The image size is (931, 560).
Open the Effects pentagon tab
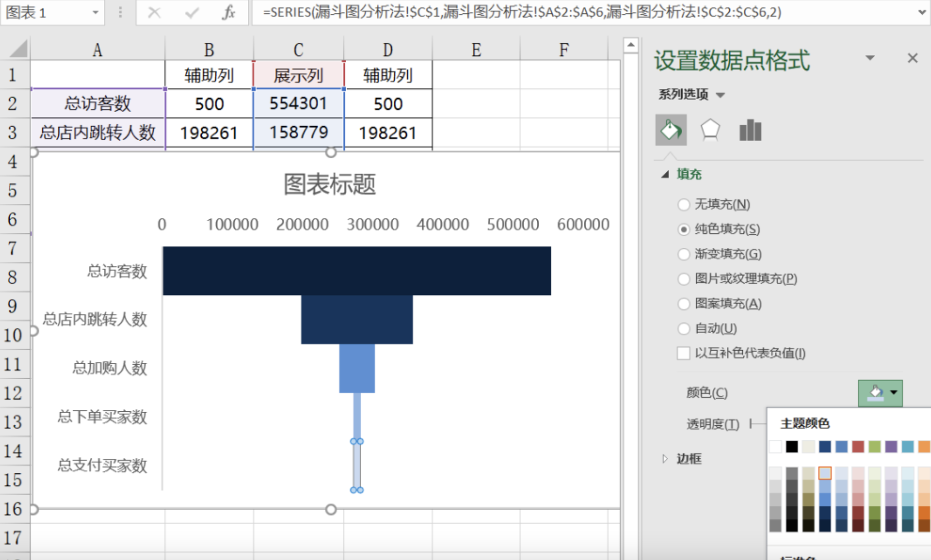tap(710, 130)
